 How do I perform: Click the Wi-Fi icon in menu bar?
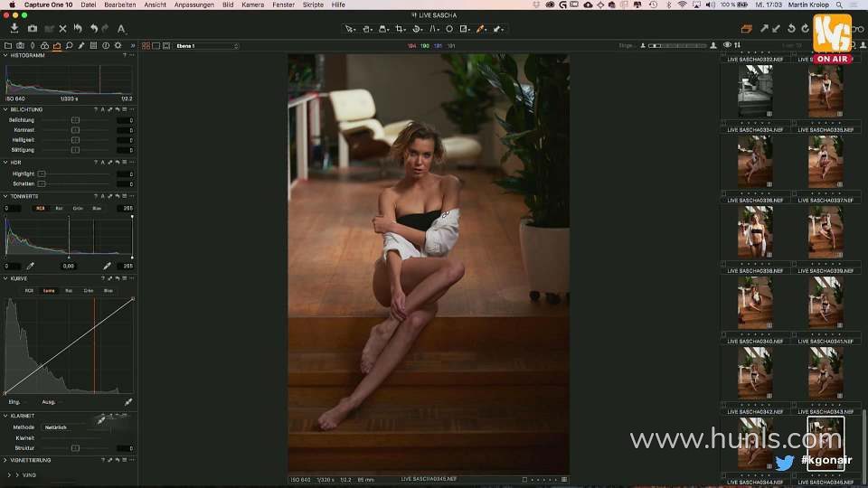pyautogui.click(x=682, y=5)
